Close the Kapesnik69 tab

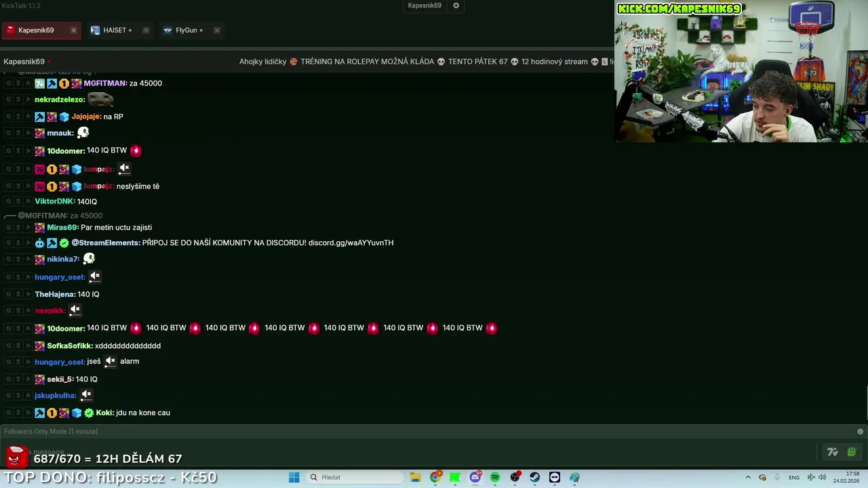click(73, 30)
